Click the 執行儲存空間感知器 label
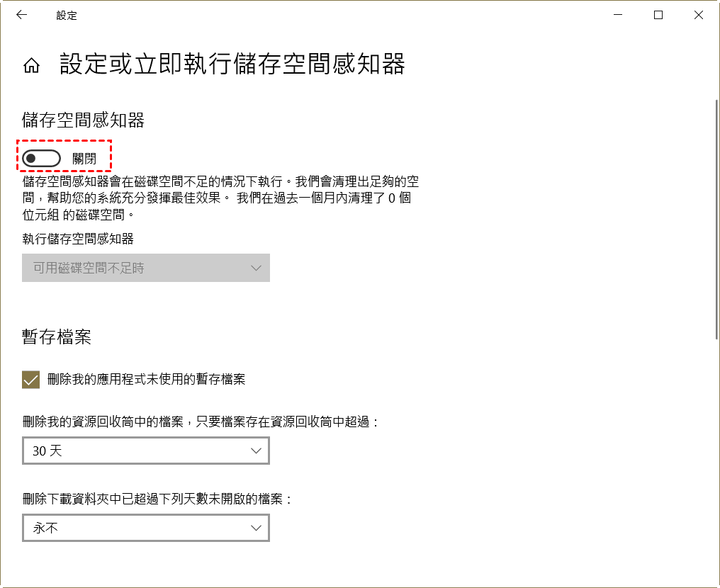This screenshot has width=720, height=588. tap(78, 239)
